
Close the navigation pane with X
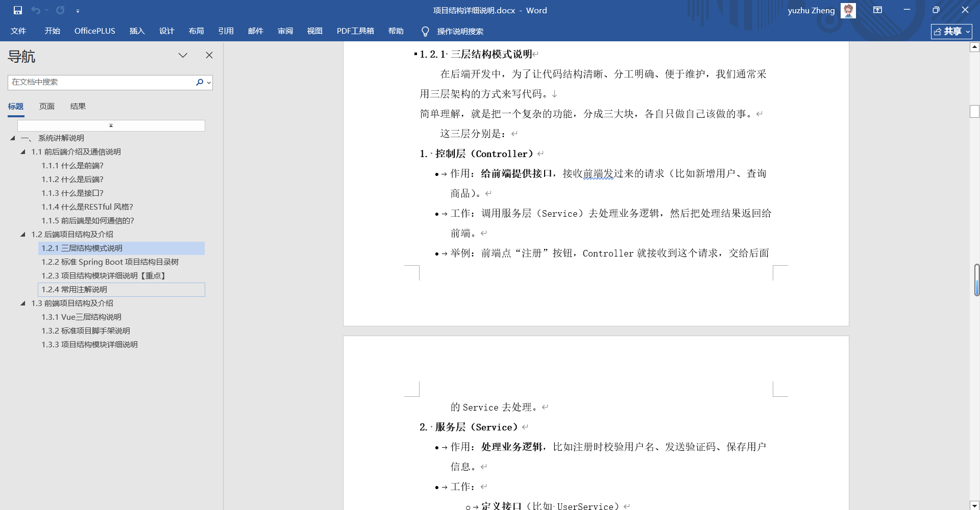tap(209, 55)
